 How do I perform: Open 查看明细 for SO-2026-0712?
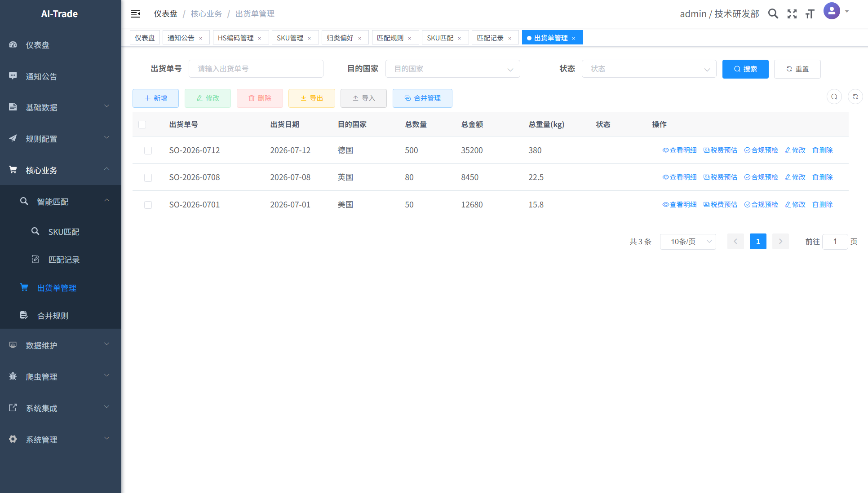(679, 150)
